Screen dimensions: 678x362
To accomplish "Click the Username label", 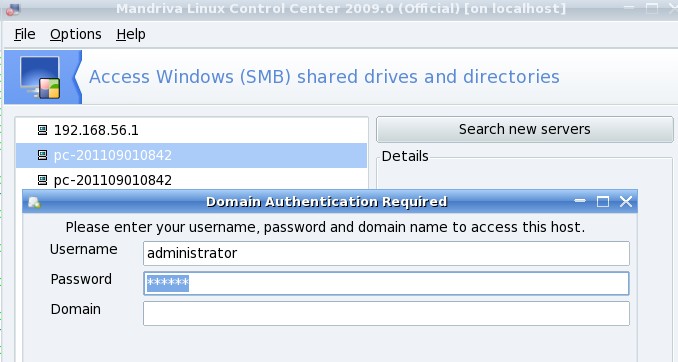I will click(x=83, y=250).
